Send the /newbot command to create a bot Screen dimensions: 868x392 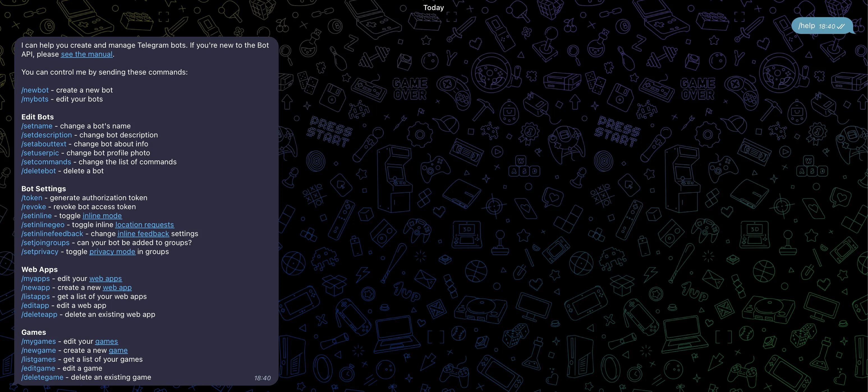pyautogui.click(x=35, y=90)
